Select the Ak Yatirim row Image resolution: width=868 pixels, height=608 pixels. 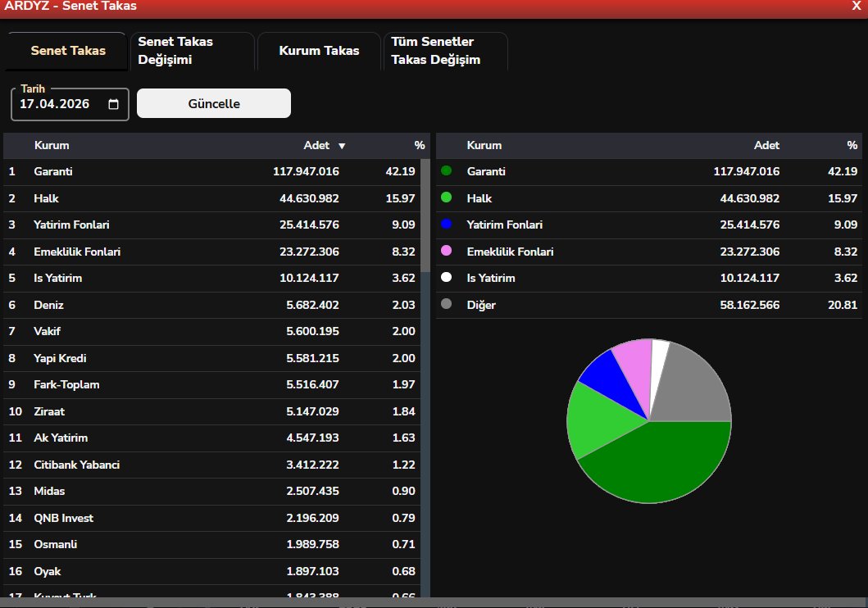211,438
